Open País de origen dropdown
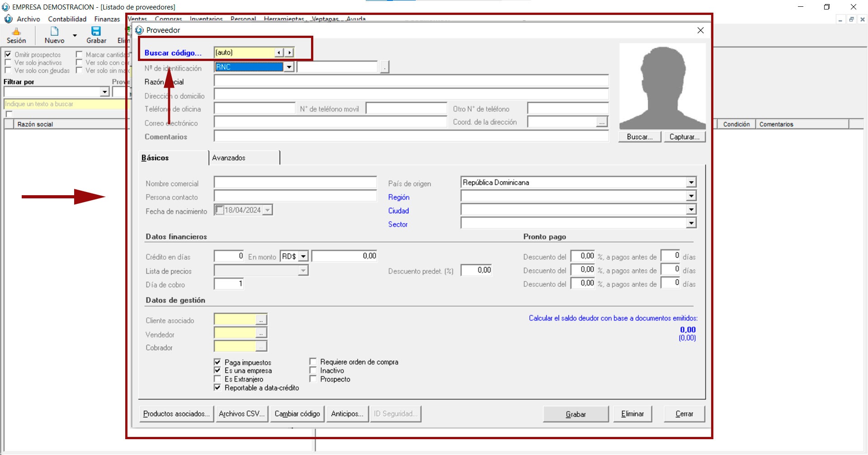Image resolution: width=868 pixels, height=455 pixels. pyautogui.click(x=691, y=183)
